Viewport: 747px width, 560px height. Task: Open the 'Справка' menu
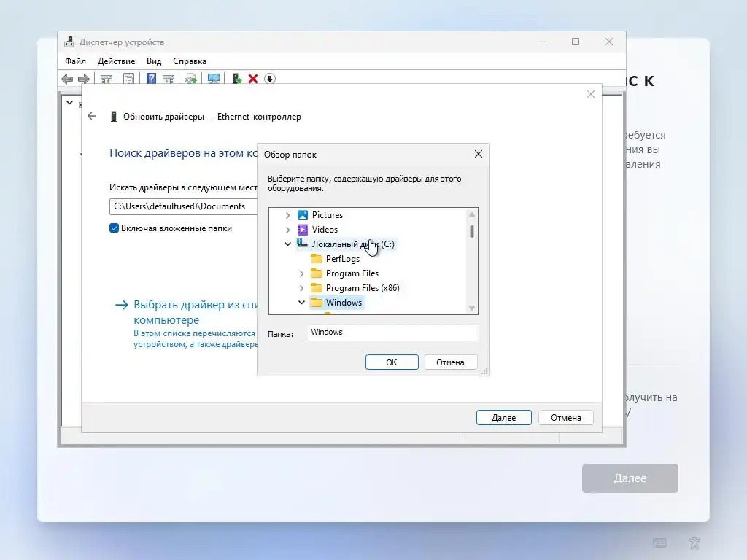pos(190,61)
